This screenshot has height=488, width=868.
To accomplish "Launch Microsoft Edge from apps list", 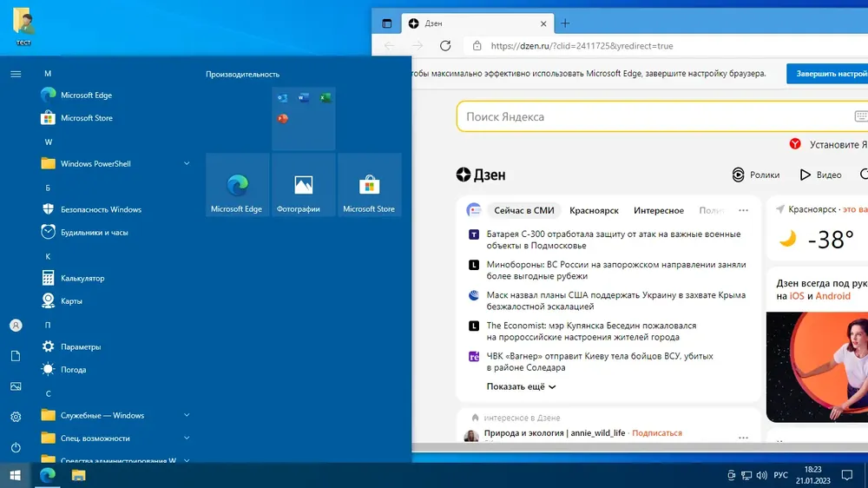I will tap(115, 95).
